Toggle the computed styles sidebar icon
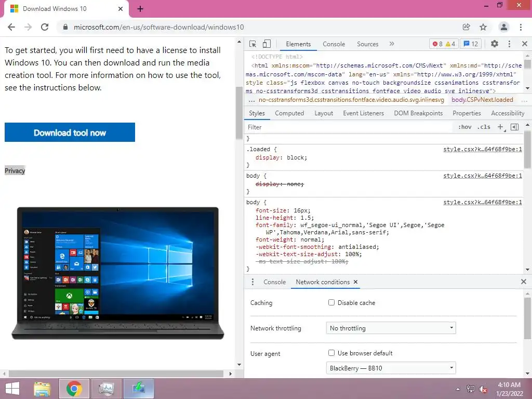This screenshot has width=532, height=399. pos(515,127)
